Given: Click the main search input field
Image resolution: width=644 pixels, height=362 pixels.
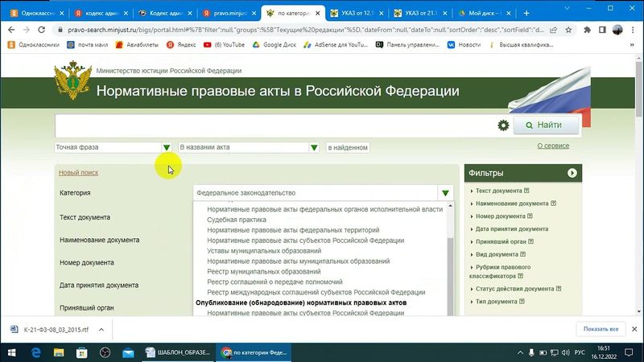Looking at the screenshot, I should (x=275, y=125).
